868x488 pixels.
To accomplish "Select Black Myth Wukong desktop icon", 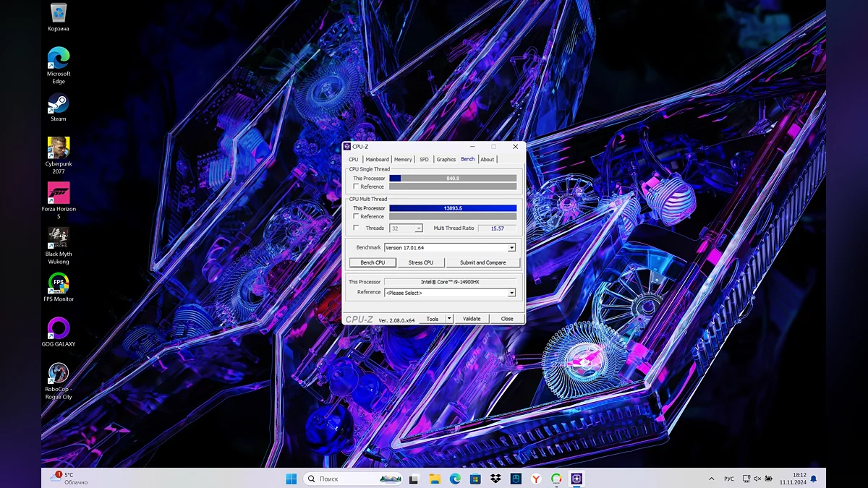I will (x=59, y=238).
